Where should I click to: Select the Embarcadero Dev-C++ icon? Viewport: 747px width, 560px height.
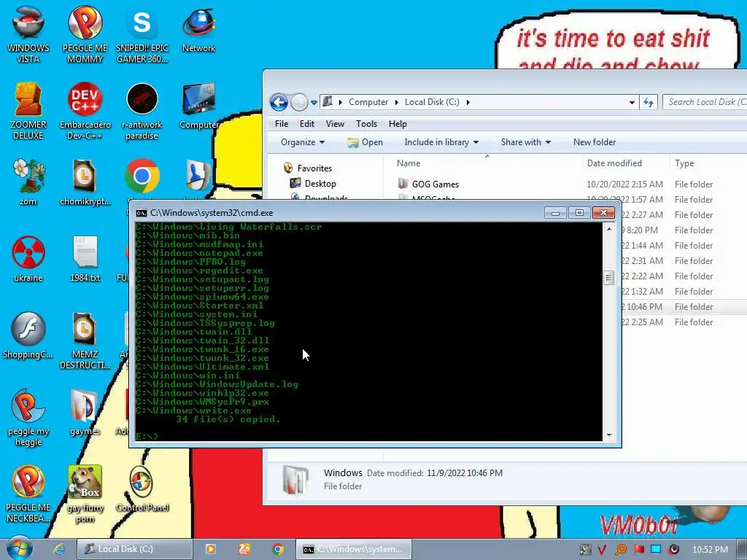[85, 111]
